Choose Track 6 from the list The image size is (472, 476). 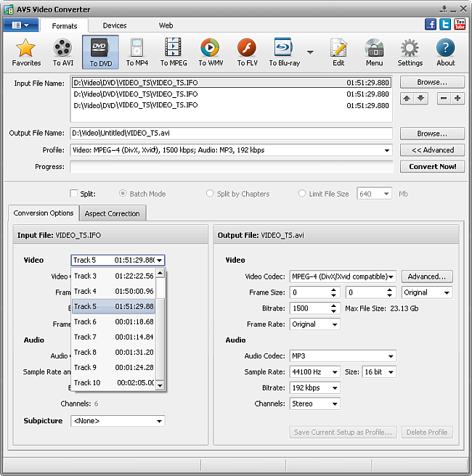coord(113,321)
